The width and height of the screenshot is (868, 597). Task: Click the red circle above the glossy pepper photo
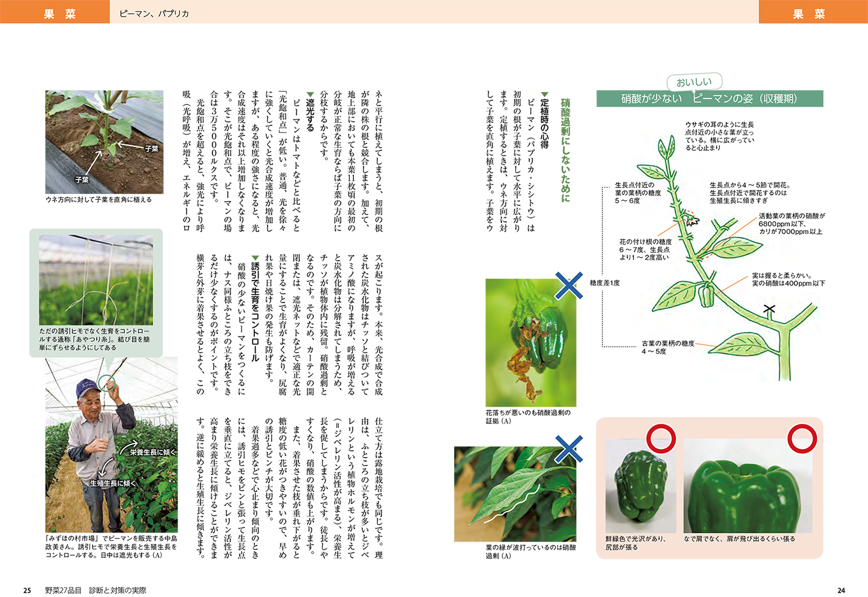tap(661, 439)
